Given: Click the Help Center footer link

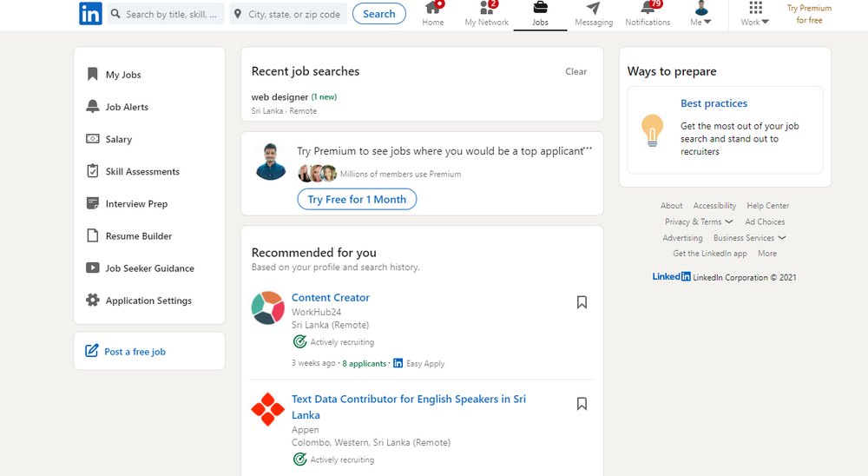Looking at the screenshot, I should (x=768, y=206).
